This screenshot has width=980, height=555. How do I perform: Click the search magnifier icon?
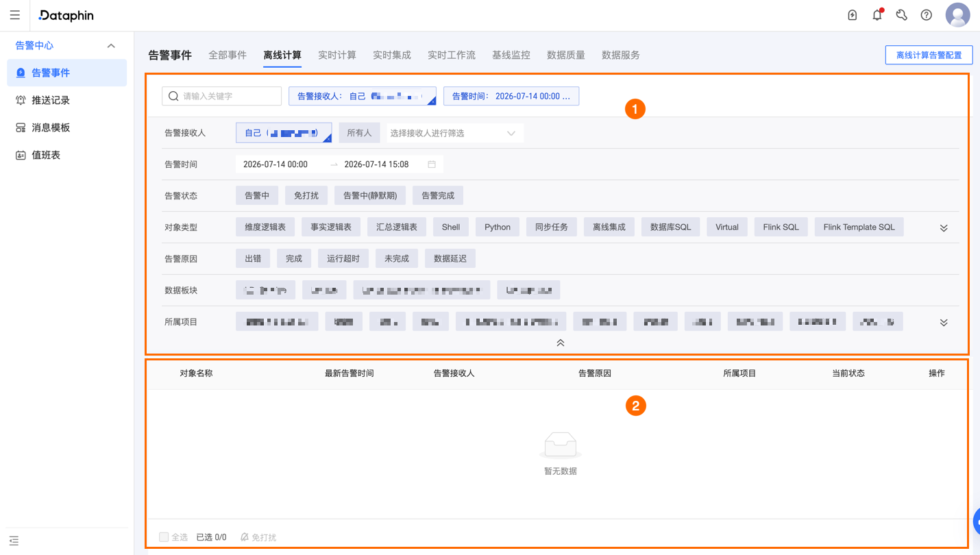click(x=173, y=96)
